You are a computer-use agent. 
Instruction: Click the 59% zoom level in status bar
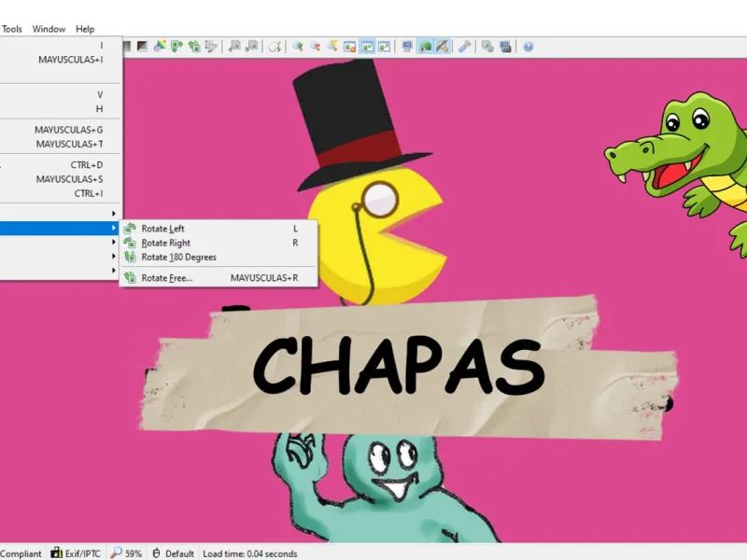[x=134, y=553]
